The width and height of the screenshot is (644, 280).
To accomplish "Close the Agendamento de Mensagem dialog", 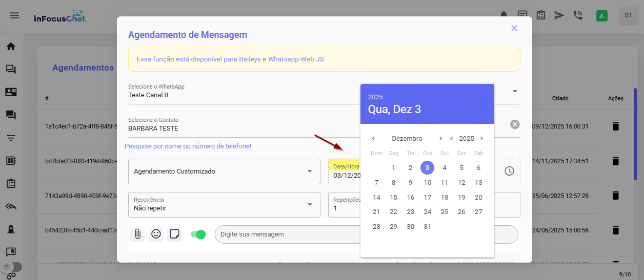I will [514, 28].
